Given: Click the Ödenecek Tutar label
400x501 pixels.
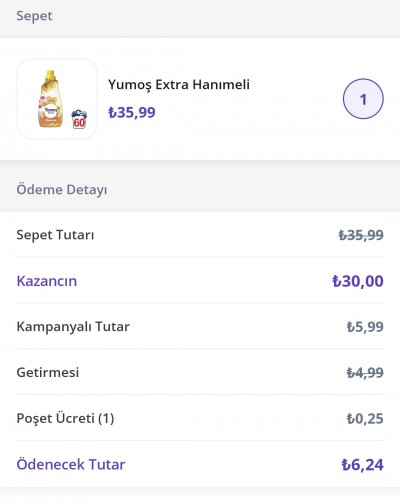Looking at the screenshot, I should click(x=71, y=464).
